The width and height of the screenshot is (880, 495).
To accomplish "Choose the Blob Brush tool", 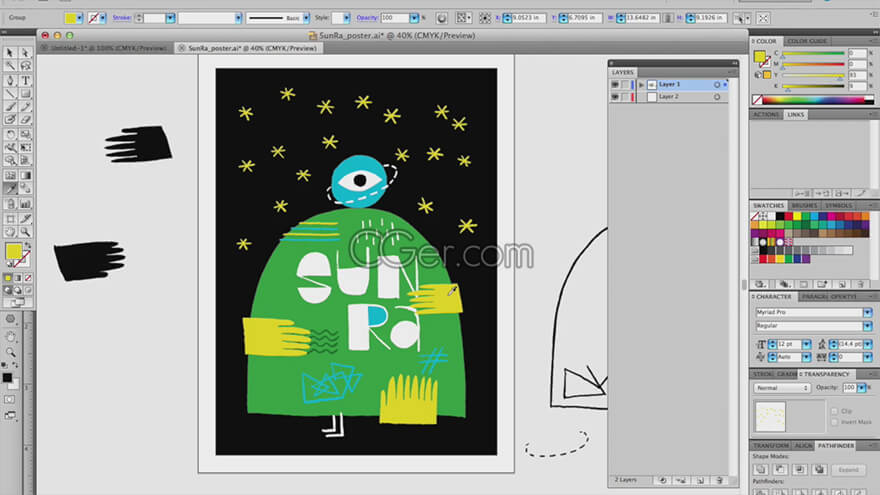I will point(10,120).
